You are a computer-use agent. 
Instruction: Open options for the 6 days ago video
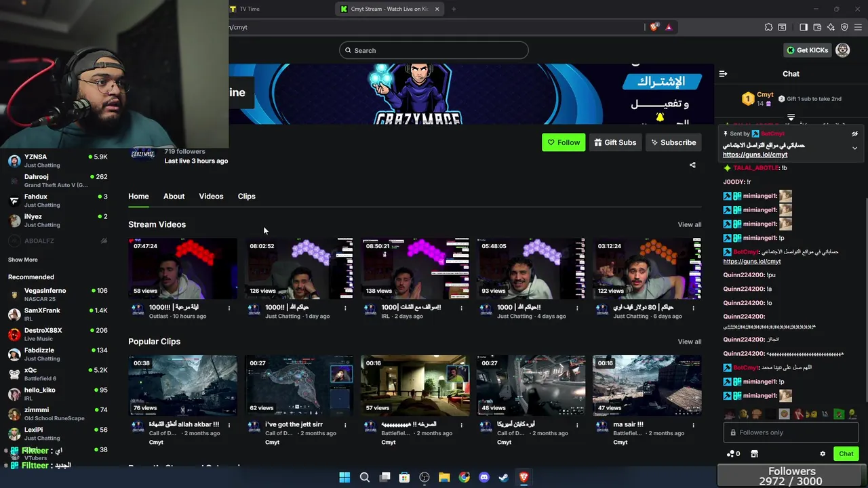point(693,308)
